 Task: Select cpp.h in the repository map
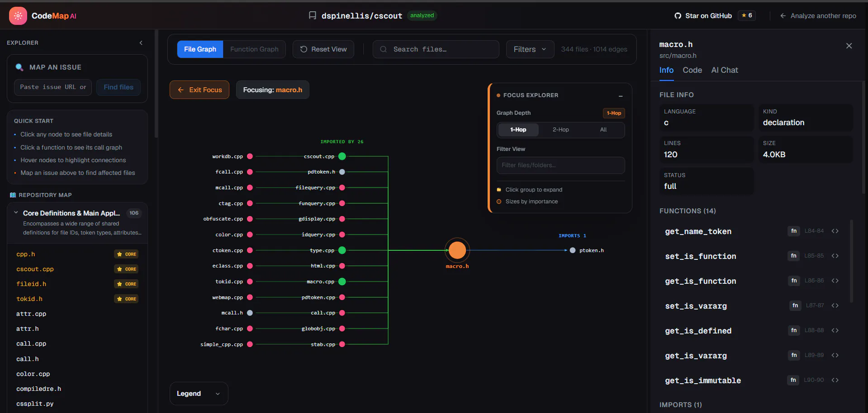26,254
